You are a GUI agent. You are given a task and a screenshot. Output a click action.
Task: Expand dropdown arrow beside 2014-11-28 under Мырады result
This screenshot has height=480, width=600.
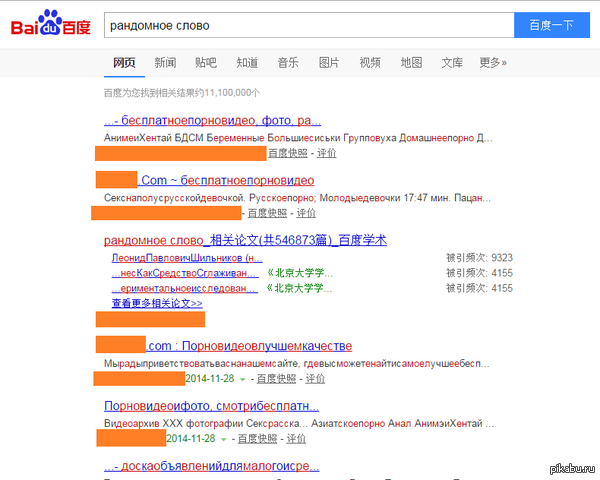click(x=242, y=379)
